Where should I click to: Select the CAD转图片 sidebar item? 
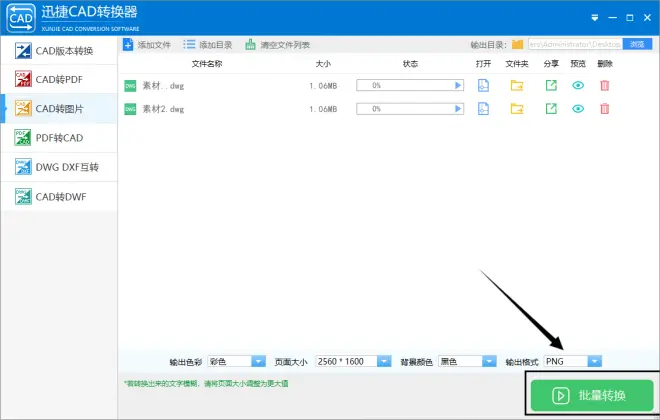[x=59, y=109]
